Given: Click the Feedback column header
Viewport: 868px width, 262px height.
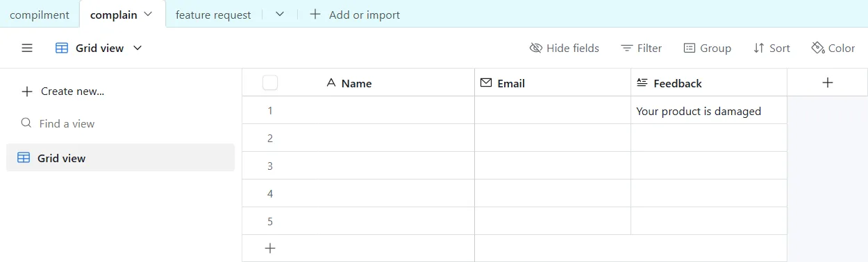Looking at the screenshot, I should 709,82.
